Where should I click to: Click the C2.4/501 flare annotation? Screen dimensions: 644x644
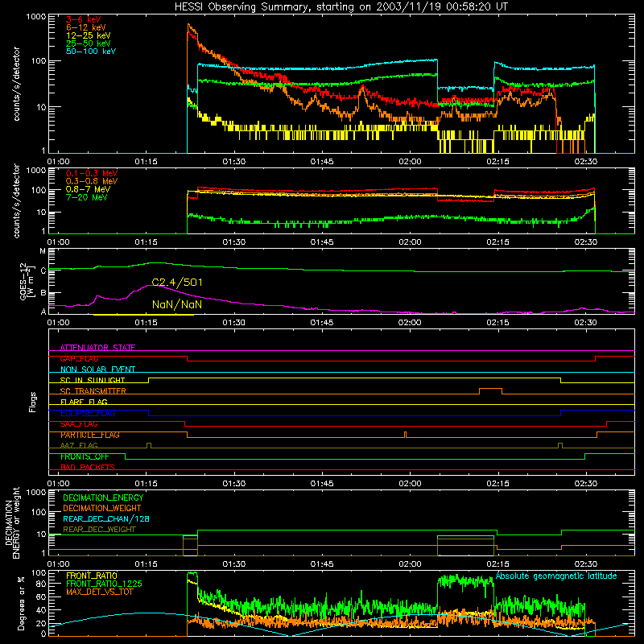[x=177, y=283]
